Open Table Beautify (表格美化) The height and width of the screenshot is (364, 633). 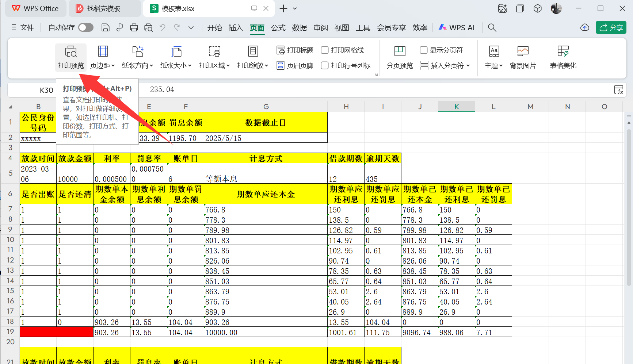pos(563,57)
